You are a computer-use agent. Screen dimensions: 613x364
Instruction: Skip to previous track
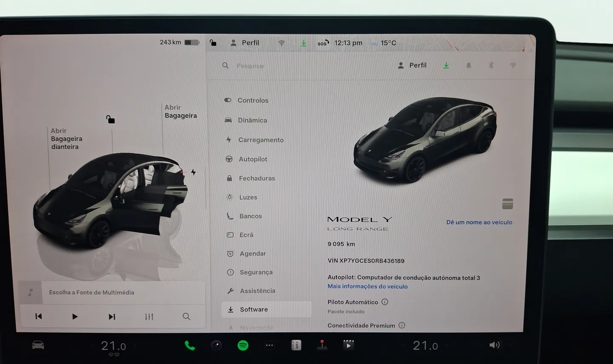[39, 316]
